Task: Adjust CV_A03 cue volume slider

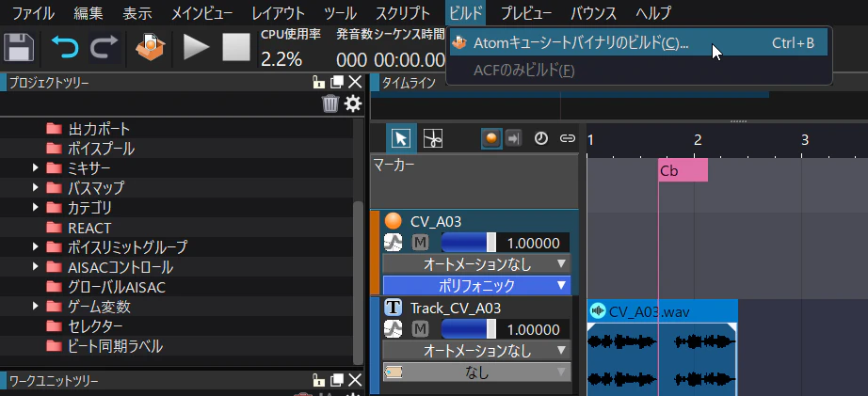Action: [469, 243]
